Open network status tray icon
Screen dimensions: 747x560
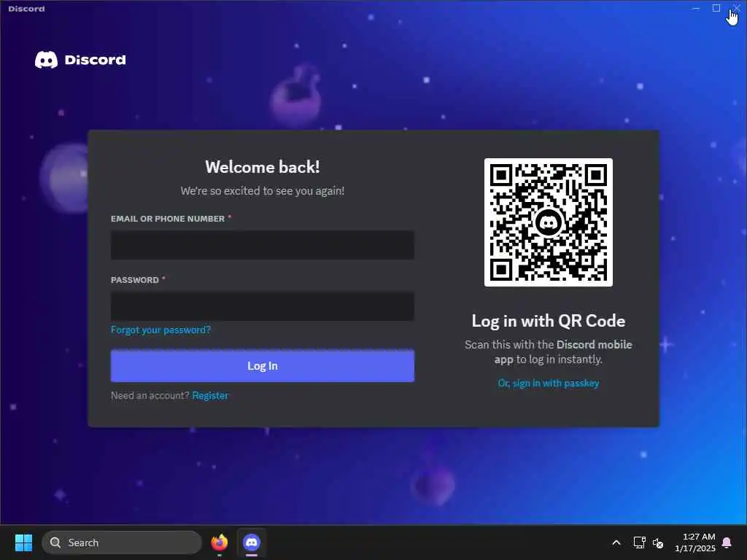click(639, 542)
